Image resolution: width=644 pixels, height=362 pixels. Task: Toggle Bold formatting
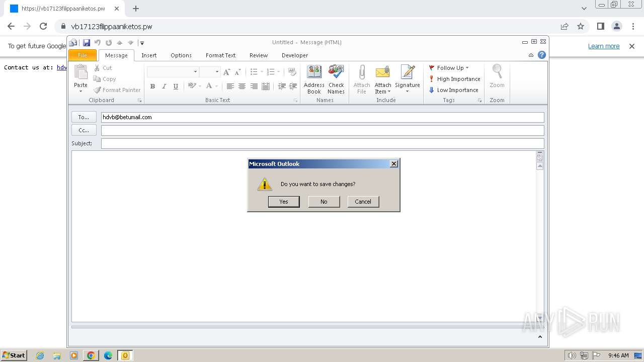click(152, 86)
